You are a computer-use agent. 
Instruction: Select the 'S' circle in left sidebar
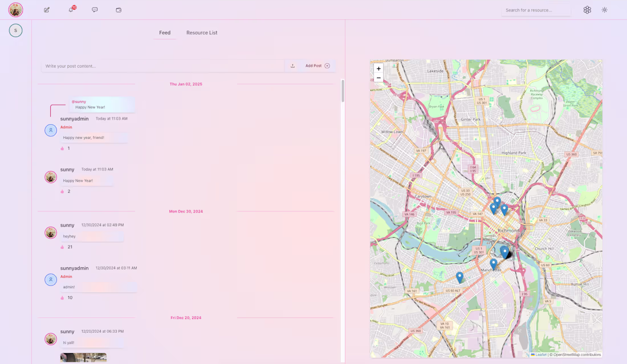pyautogui.click(x=15, y=30)
